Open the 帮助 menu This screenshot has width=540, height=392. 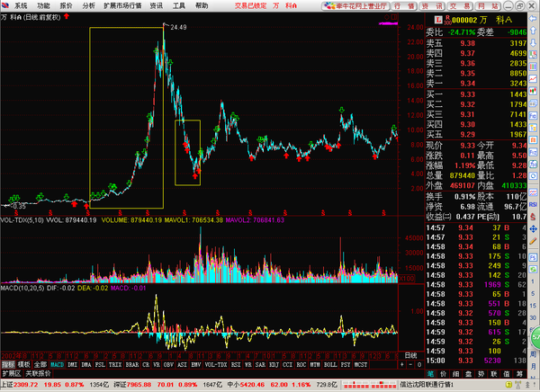(x=202, y=5)
